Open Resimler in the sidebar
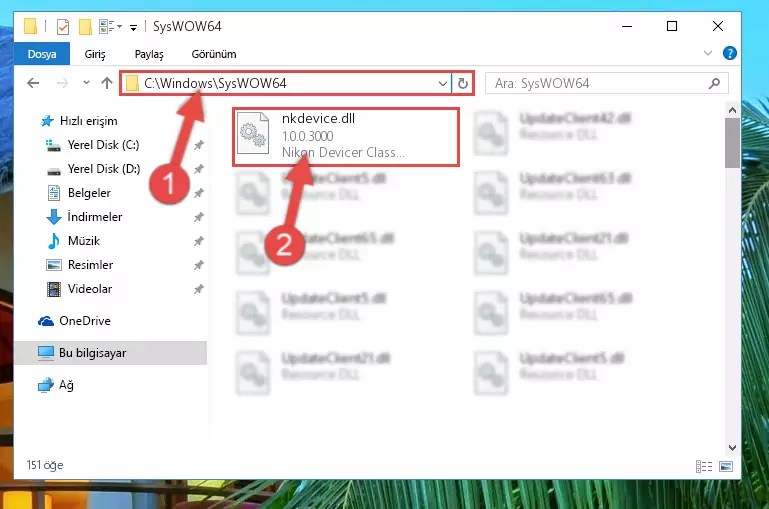The height and width of the screenshot is (509, 769). (90, 265)
